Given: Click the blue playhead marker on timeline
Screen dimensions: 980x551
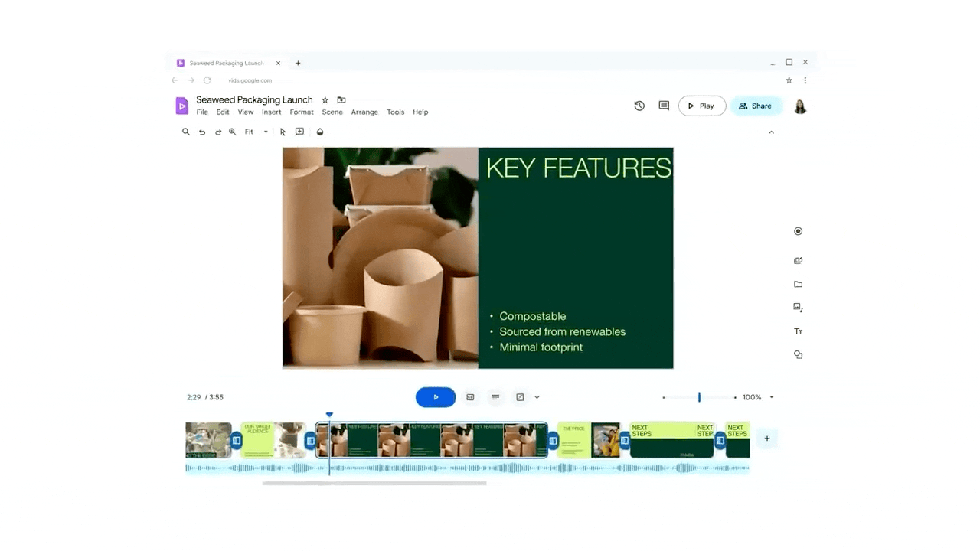Looking at the screenshot, I should (x=329, y=415).
